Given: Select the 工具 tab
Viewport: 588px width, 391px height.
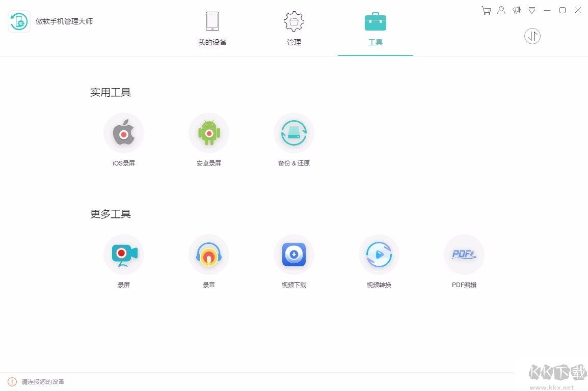Looking at the screenshot, I should coord(376,29).
